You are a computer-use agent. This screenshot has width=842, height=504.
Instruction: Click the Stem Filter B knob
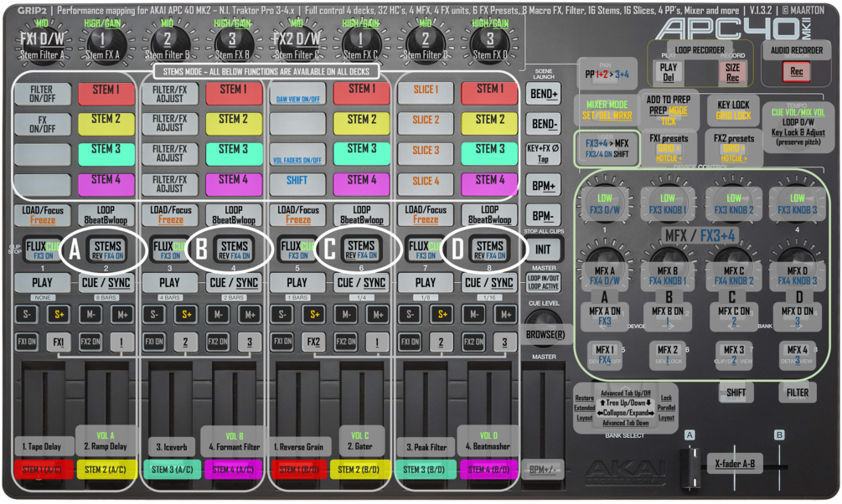click(167, 44)
